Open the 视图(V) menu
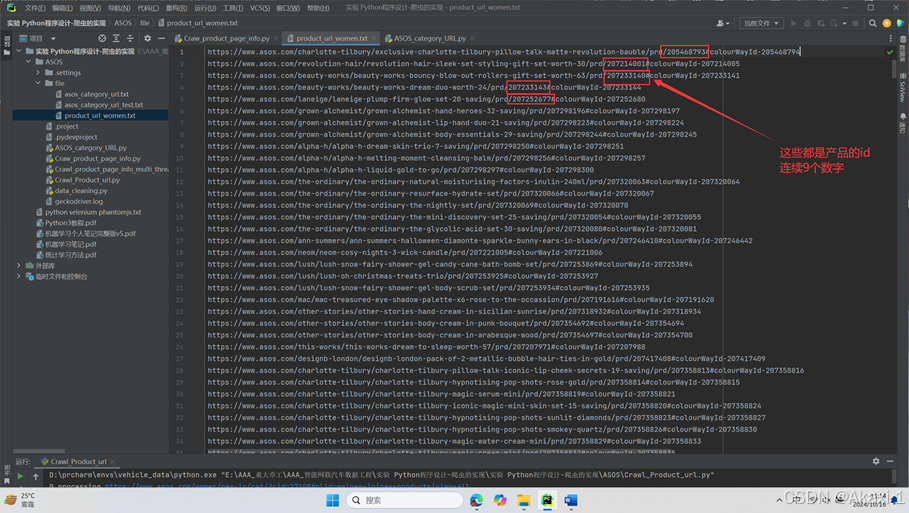This screenshot has height=513, width=909. point(90,8)
